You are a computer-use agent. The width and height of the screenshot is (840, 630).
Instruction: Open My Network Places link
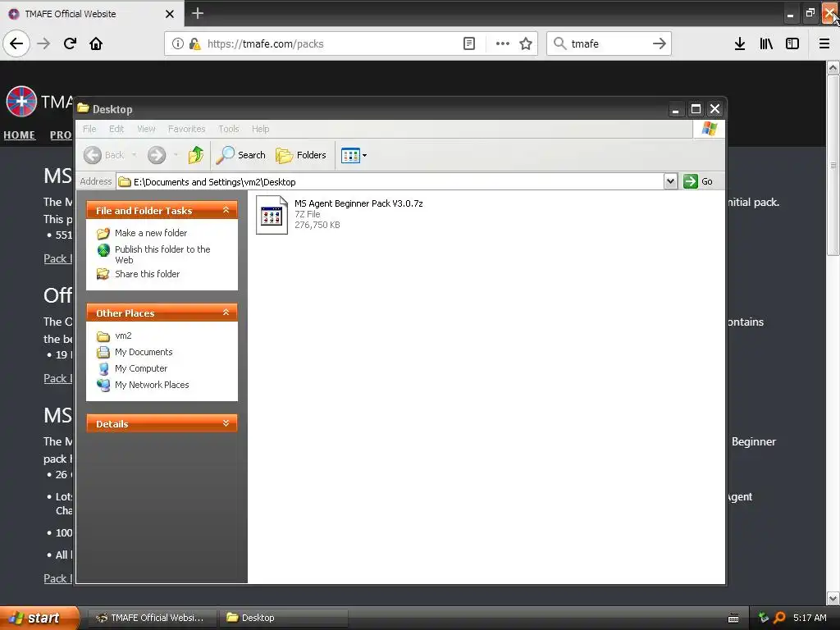pyautogui.click(x=143, y=385)
